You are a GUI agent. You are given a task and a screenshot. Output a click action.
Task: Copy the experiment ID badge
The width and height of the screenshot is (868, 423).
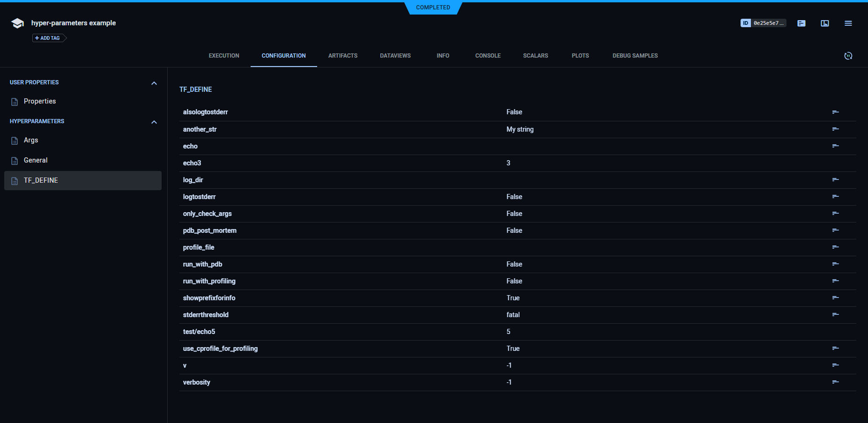pyautogui.click(x=763, y=23)
